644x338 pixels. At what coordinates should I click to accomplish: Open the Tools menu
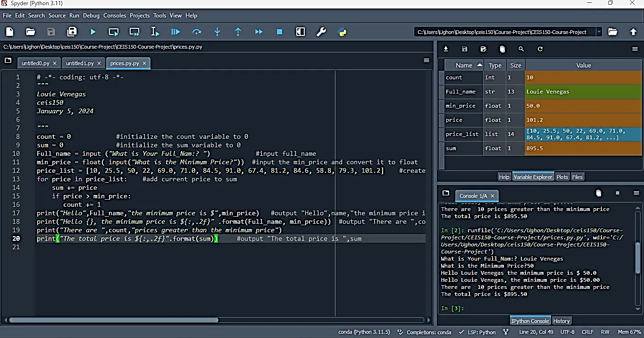[159, 16]
